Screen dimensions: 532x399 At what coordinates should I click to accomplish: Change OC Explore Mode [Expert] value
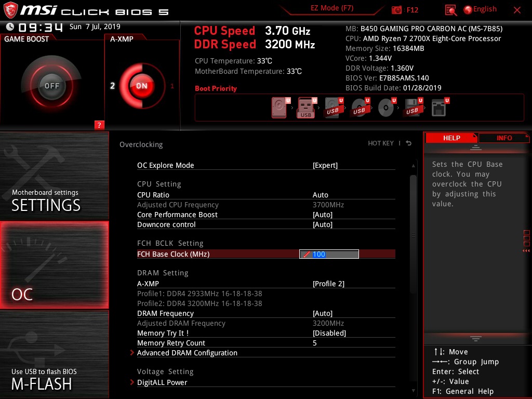click(325, 165)
